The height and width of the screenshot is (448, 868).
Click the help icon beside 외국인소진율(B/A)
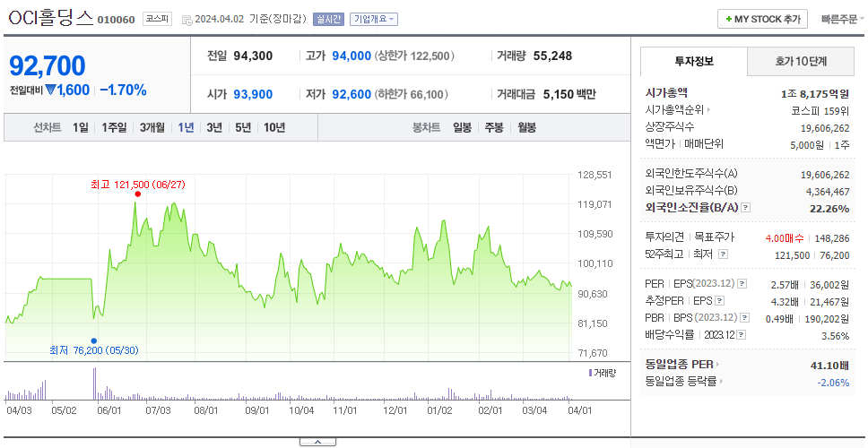pyautogui.click(x=746, y=208)
